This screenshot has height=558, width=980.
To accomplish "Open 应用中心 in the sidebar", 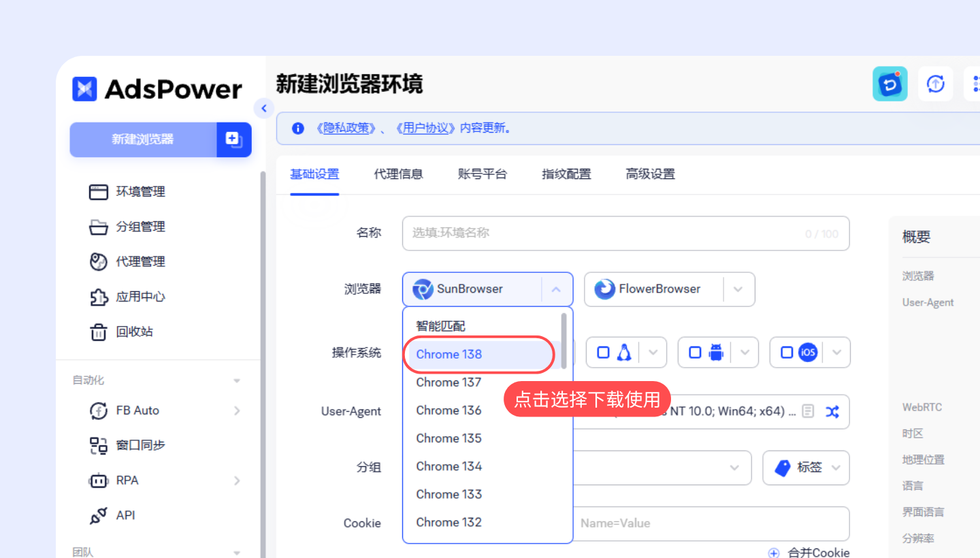I will point(140,297).
